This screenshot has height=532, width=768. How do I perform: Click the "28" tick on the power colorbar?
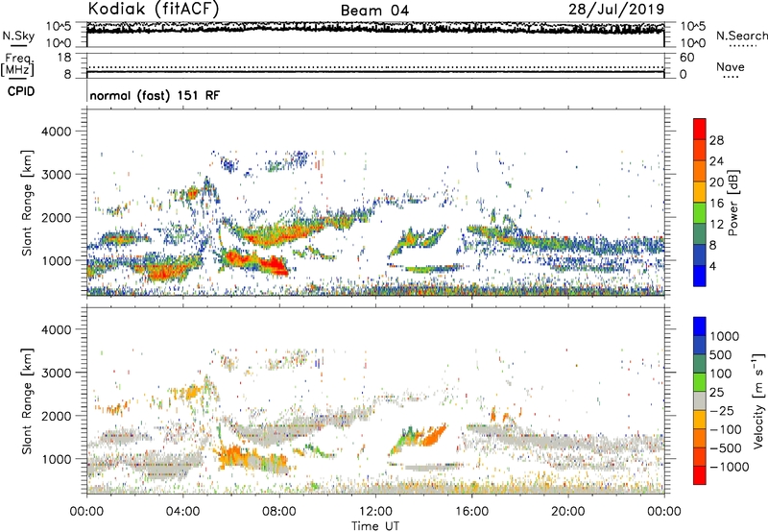click(x=716, y=140)
